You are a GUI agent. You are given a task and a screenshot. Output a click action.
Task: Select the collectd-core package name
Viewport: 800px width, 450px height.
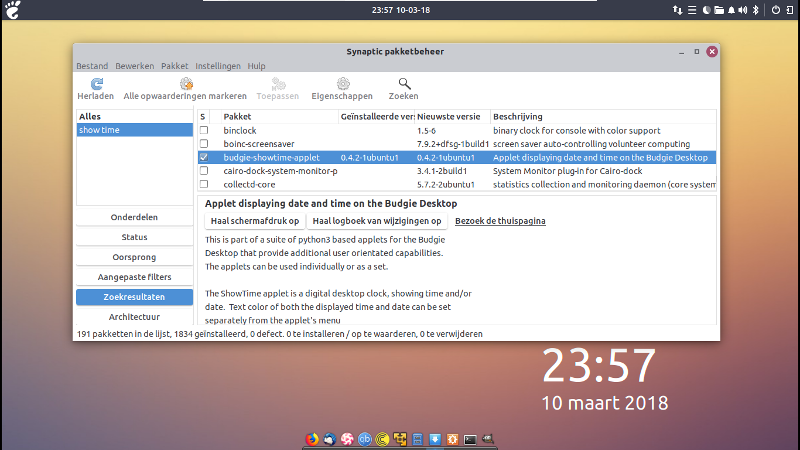point(249,184)
